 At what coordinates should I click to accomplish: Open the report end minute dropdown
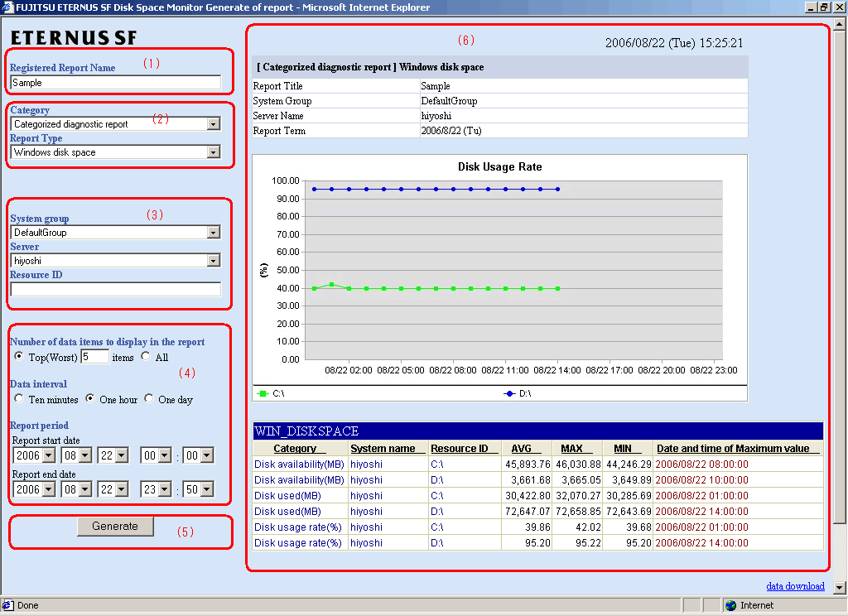click(x=206, y=489)
